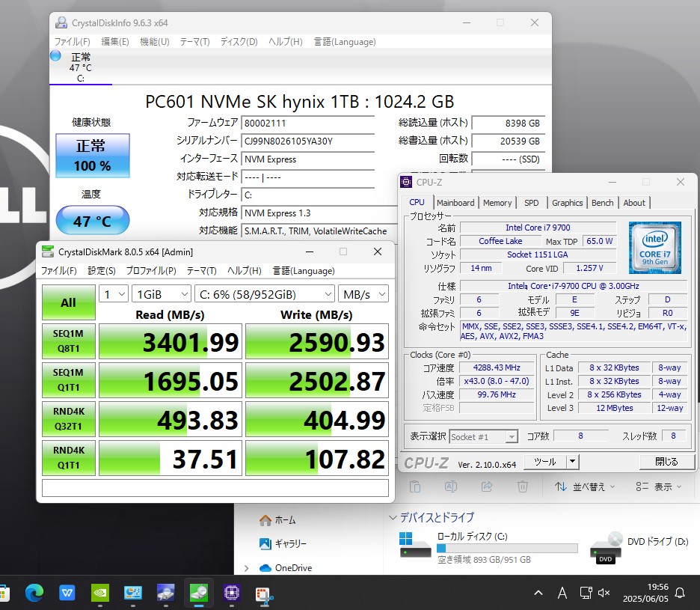This screenshot has height=610, width=700.
Task: Open CrystalDiskMark 言語(Language) menu
Action: pos(304,271)
